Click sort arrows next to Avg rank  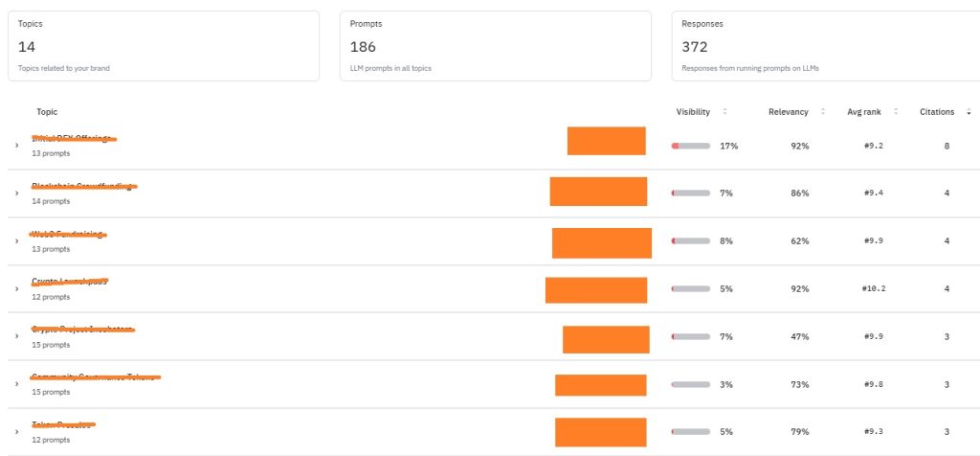pyautogui.click(x=896, y=112)
